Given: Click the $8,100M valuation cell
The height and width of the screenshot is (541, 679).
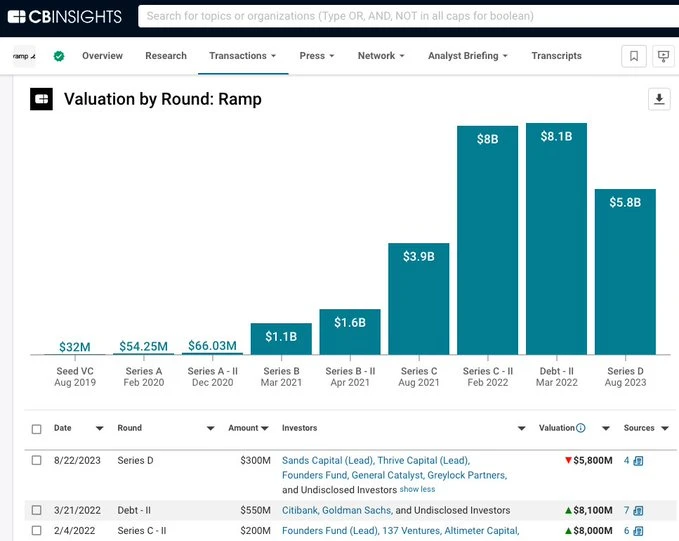Looking at the screenshot, I should [x=589, y=510].
